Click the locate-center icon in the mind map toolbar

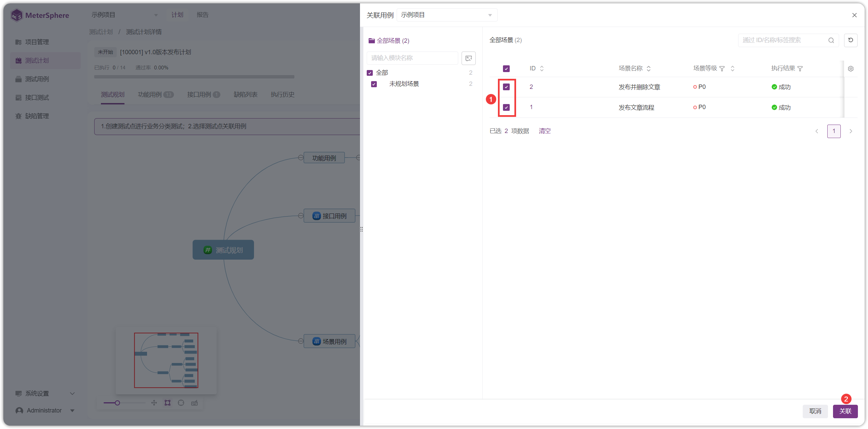pyautogui.click(x=181, y=403)
